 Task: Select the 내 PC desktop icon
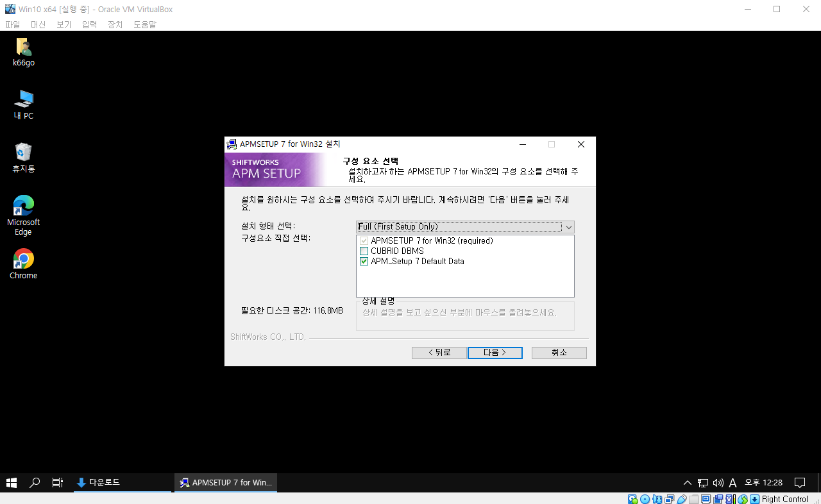[24, 105]
